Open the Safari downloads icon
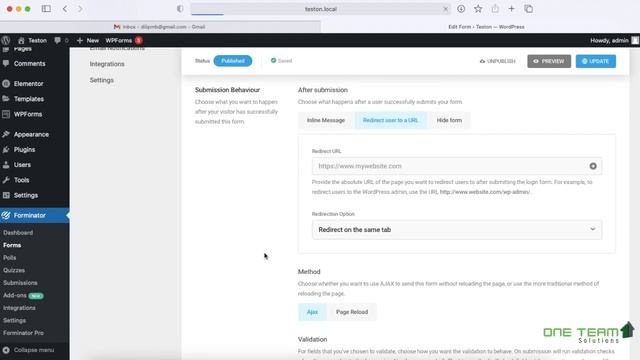The image size is (640, 360). tap(461, 9)
